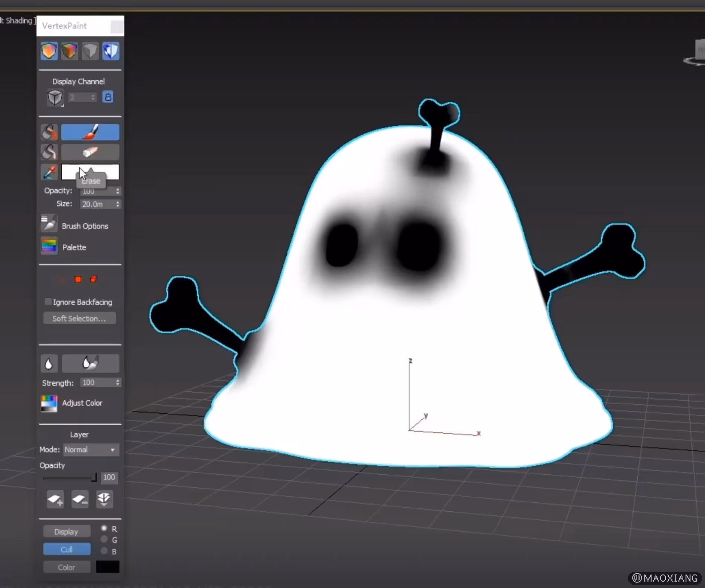Viewport: 705px width, 588px height.
Task: Select the Erase tool button
Action: pos(90,152)
